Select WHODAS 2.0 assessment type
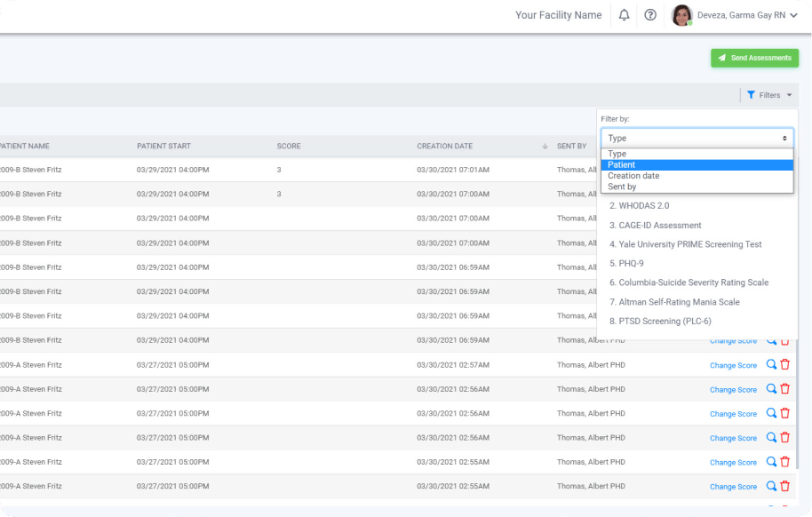The image size is (812, 517). point(639,206)
